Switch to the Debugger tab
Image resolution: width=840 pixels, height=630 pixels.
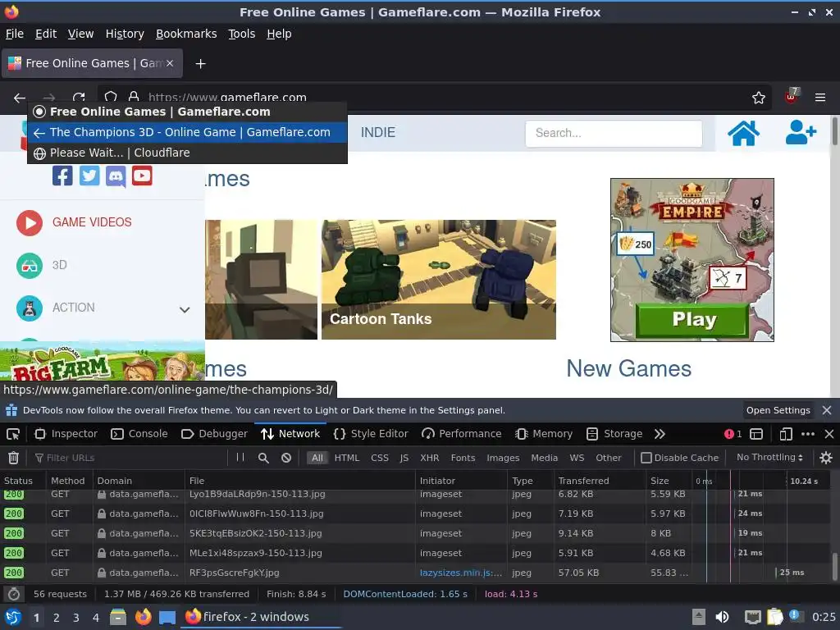click(214, 434)
